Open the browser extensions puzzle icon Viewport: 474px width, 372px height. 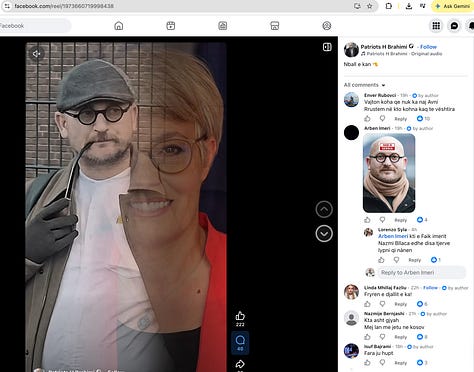point(389,6)
